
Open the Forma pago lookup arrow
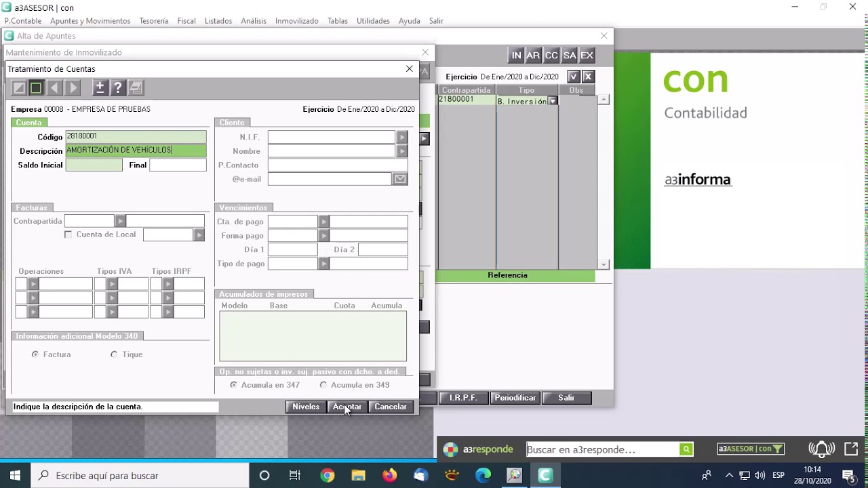(x=324, y=236)
